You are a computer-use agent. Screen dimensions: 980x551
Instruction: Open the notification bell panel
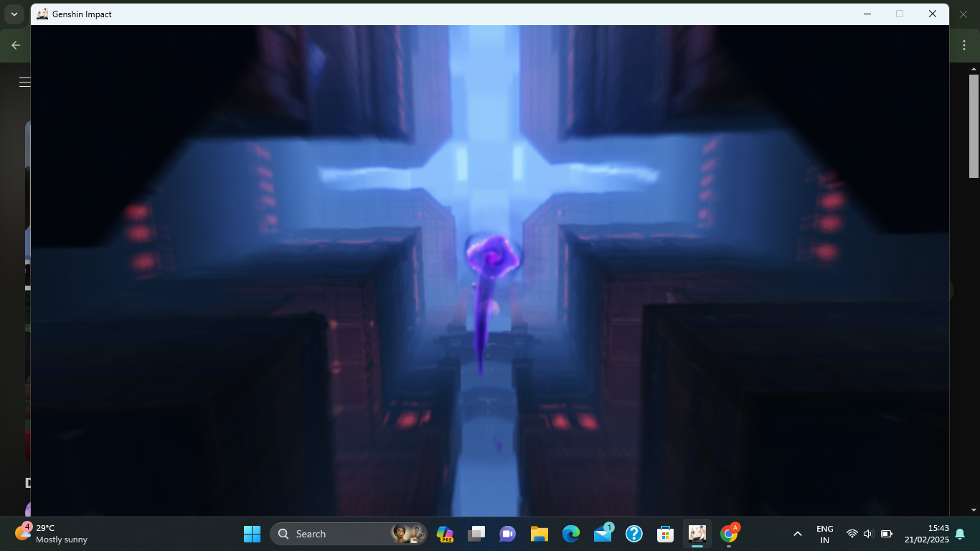pyautogui.click(x=960, y=534)
